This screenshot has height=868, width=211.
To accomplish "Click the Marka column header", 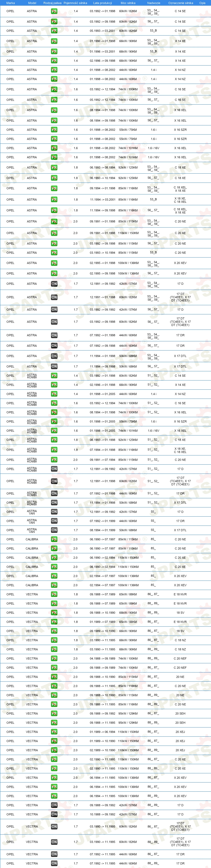I will (x=11, y=3).
